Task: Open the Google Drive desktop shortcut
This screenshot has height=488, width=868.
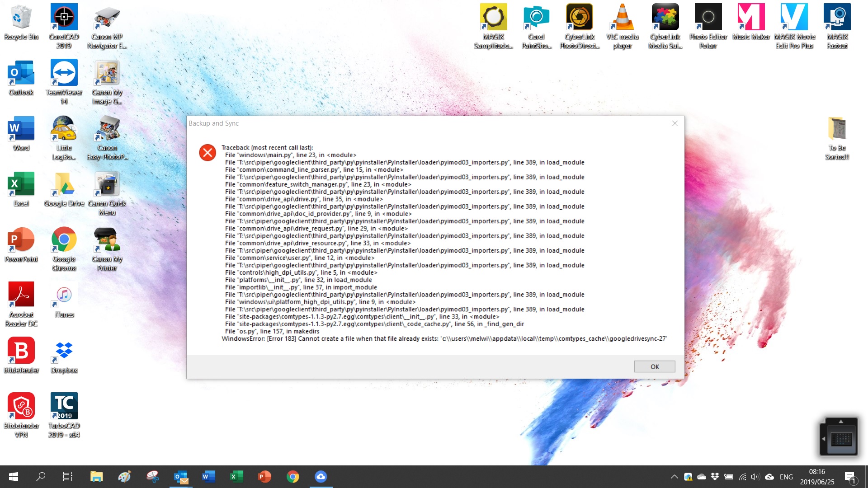Action: [x=64, y=185]
